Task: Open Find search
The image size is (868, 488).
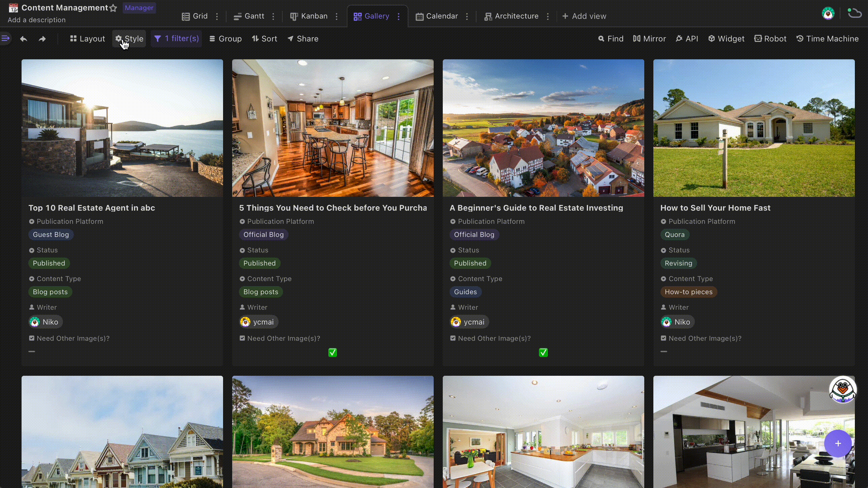Action: [x=611, y=39]
